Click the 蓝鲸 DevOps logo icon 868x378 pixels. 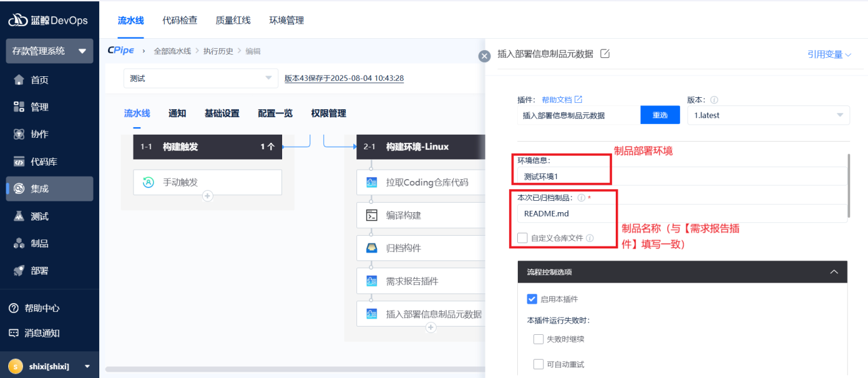pyautogui.click(x=18, y=20)
